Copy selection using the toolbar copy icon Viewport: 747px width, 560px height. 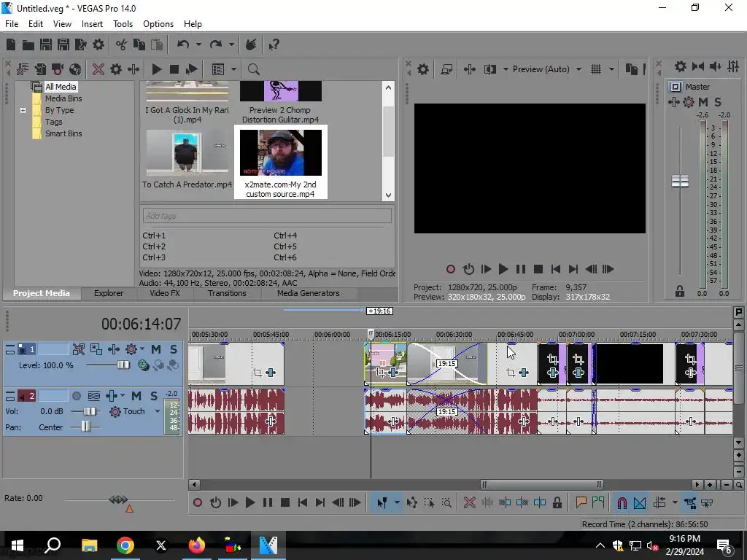tap(139, 44)
